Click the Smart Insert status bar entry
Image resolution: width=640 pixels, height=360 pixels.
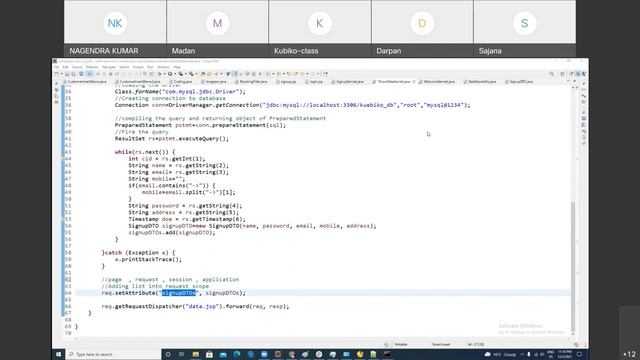point(441,344)
